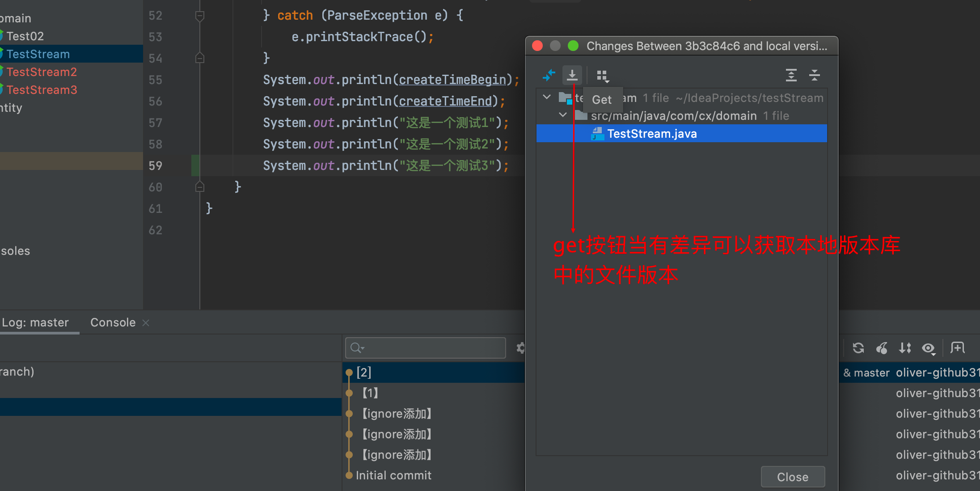Refresh the Git log

tap(858, 348)
